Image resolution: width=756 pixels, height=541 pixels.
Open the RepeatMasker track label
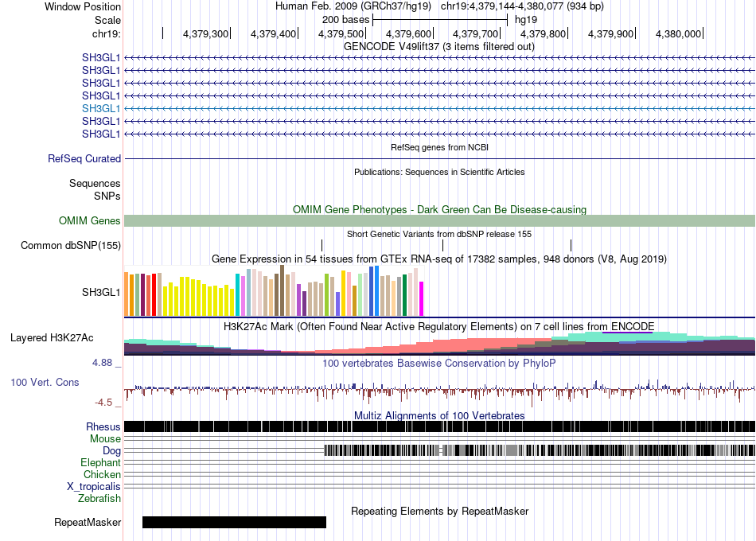point(88,522)
